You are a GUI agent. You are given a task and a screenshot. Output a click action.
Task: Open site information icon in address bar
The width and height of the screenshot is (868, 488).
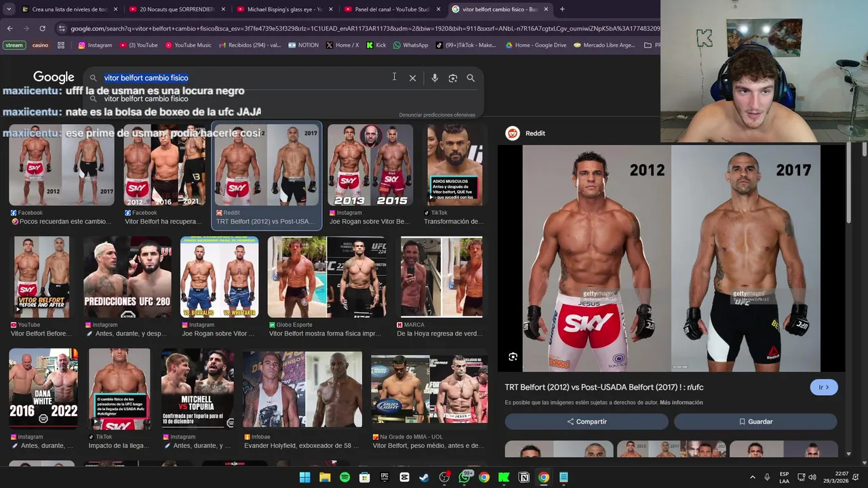coord(62,28)
